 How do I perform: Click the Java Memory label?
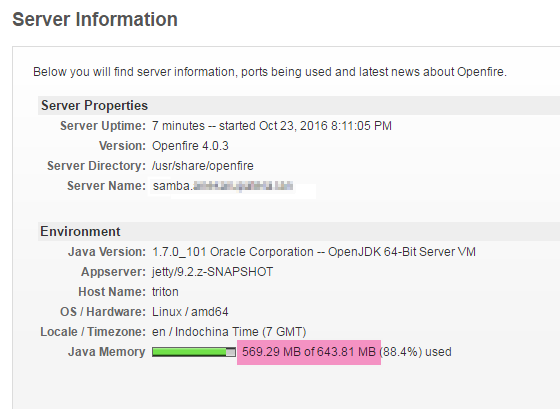pos(107,352)
